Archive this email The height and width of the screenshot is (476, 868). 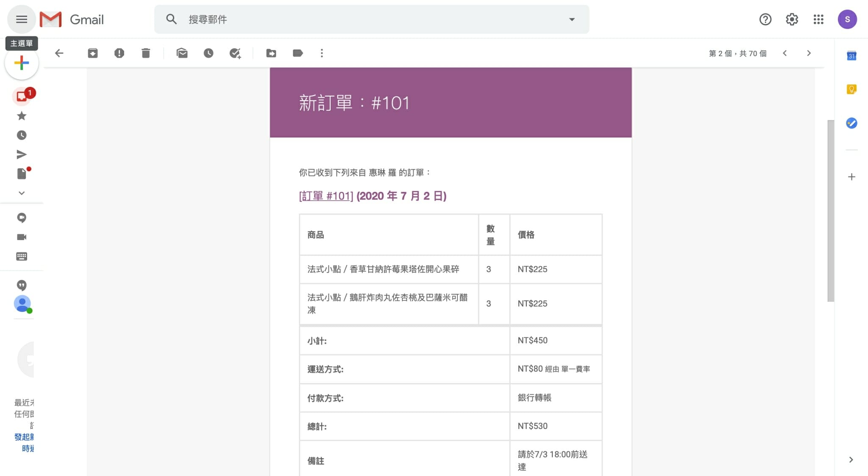(92, 53)
